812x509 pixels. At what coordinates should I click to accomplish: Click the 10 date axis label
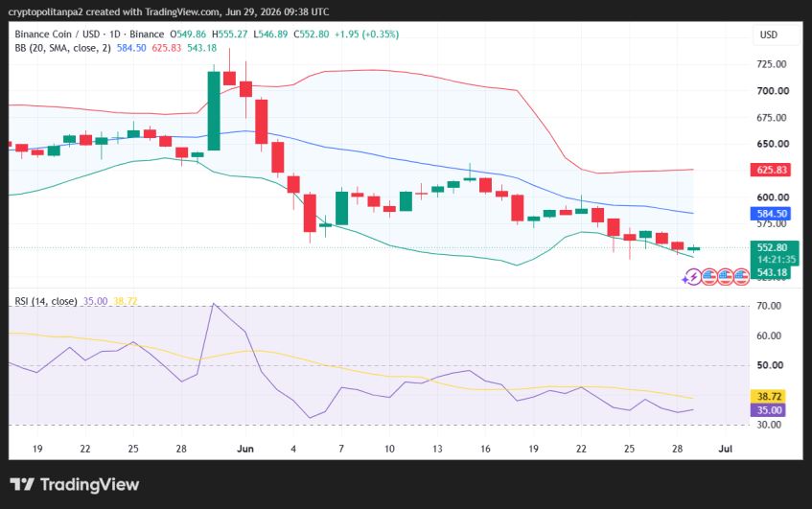click(x=389, y=449)
